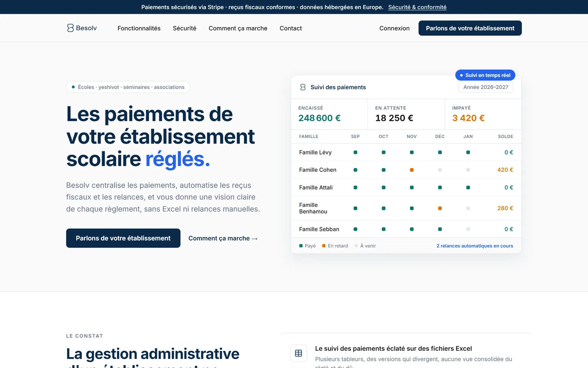Click Famille Attali October paid dot
The image size is (588, 368).
pyautogui.click(x=383, y=188)
